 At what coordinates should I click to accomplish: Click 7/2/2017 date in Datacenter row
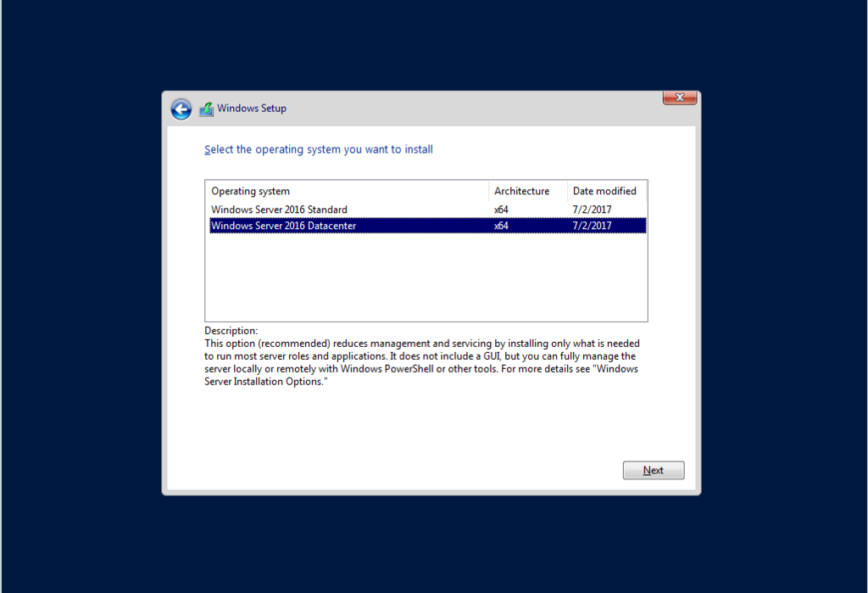[592, 226]
